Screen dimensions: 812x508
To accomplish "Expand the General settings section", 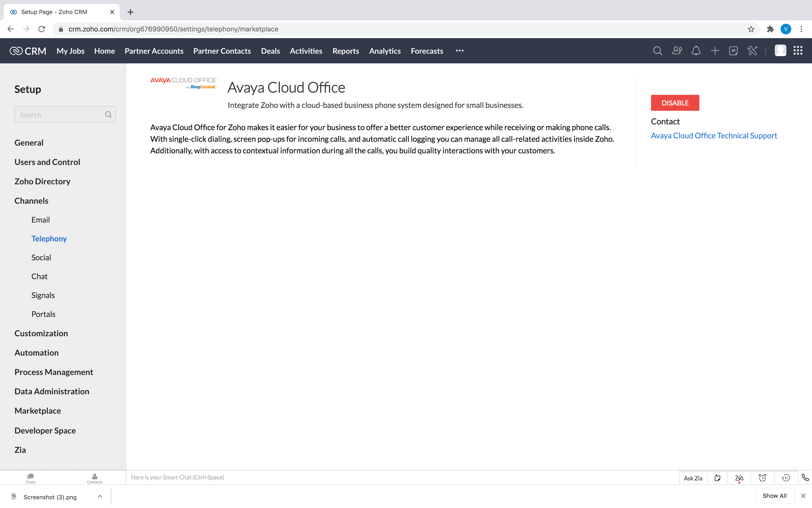I will click(29, 142).
